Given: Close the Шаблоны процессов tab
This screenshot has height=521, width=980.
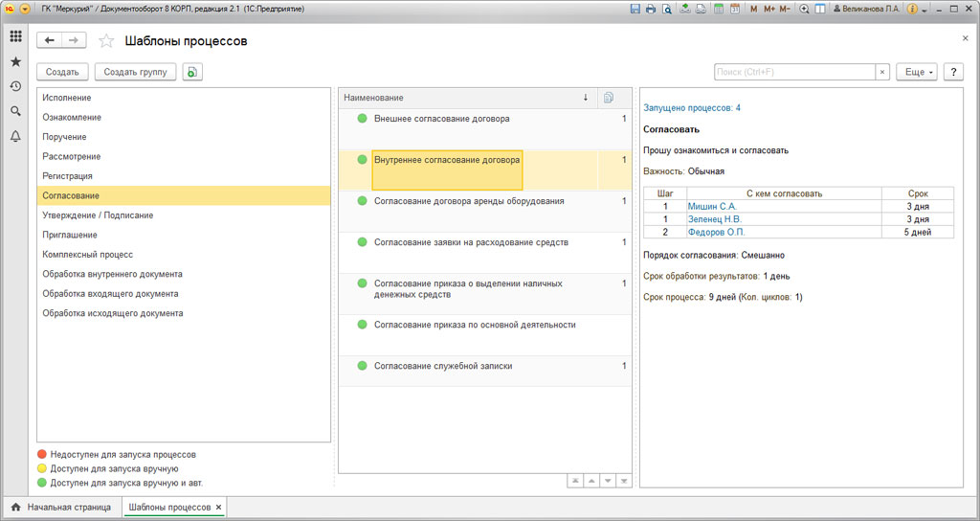Looking at the screenshot, I should click(x=218, y=507).
